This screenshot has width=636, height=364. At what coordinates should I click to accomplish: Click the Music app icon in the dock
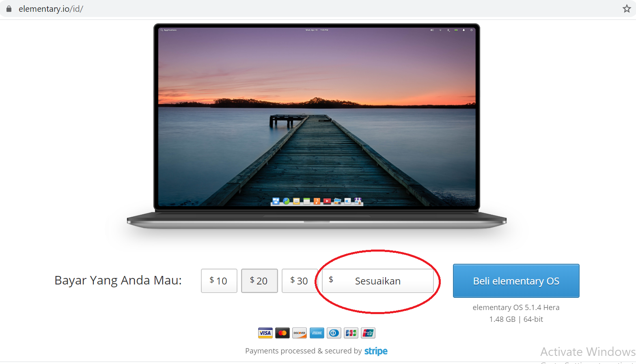[x=317, y=201]
